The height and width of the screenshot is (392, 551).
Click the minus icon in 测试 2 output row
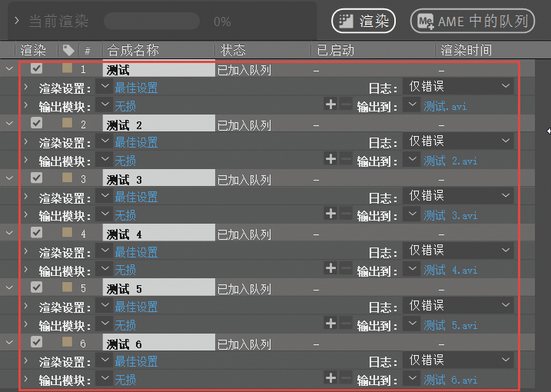coord(345,159)
